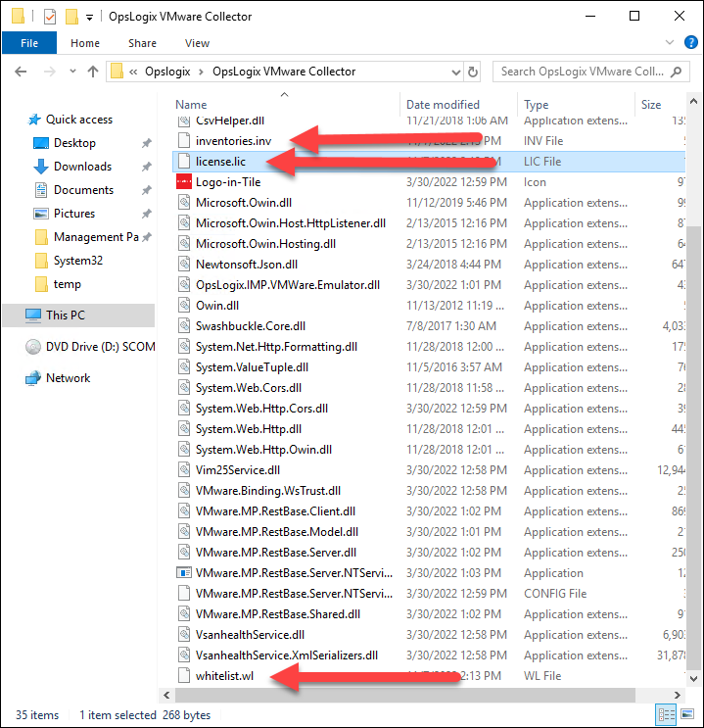Open the Management Pa folder shortcut
The width and height of the screenshot is (704, 728).
point(96,237)
